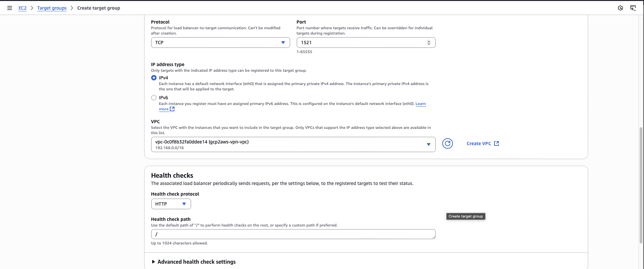Open the Protocol TCP dropdown

(x=220, y=43)
